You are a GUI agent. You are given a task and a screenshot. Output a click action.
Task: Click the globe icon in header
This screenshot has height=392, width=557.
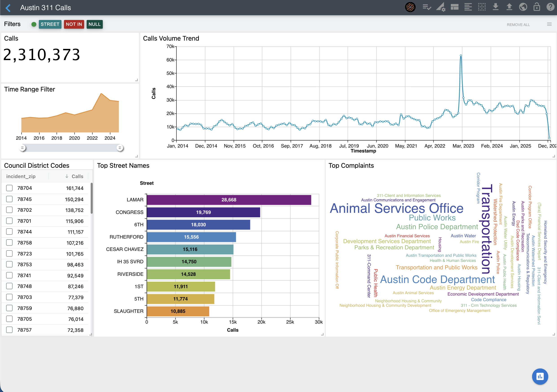click(x=523, y=7)
